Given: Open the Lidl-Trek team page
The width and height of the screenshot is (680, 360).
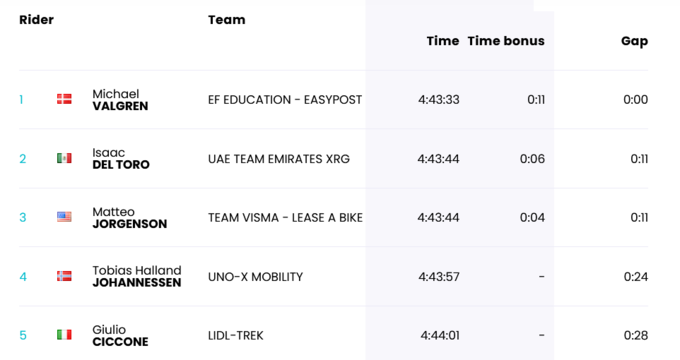Looking at the screenshot, I should [235, 336].
